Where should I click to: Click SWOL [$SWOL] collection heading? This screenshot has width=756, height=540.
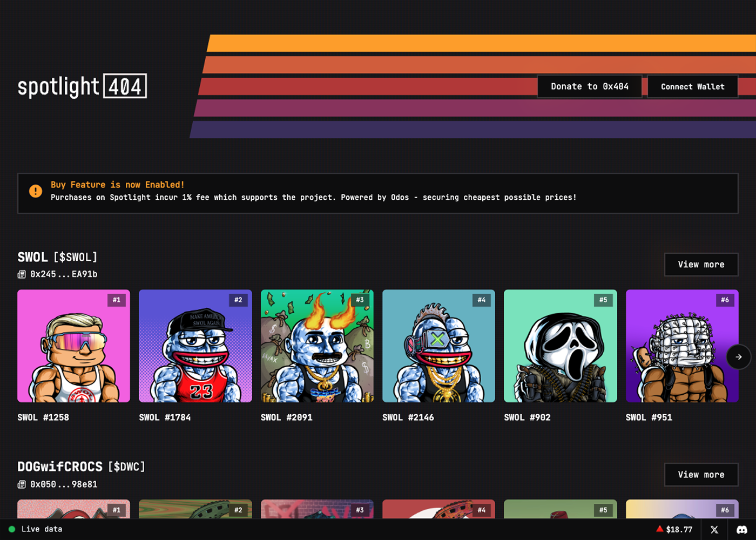click(57, 257)
